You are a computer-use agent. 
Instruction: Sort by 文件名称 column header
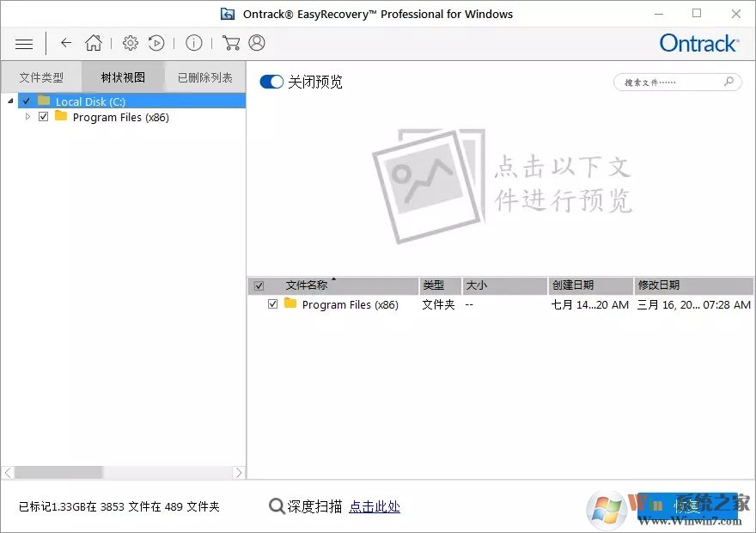tap(333, 285)
